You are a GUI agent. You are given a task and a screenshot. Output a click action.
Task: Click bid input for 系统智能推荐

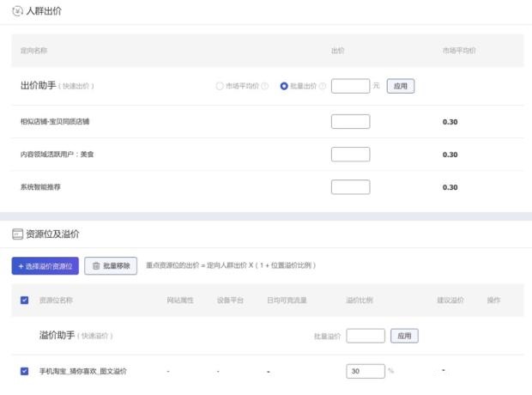tap(350, 186)
